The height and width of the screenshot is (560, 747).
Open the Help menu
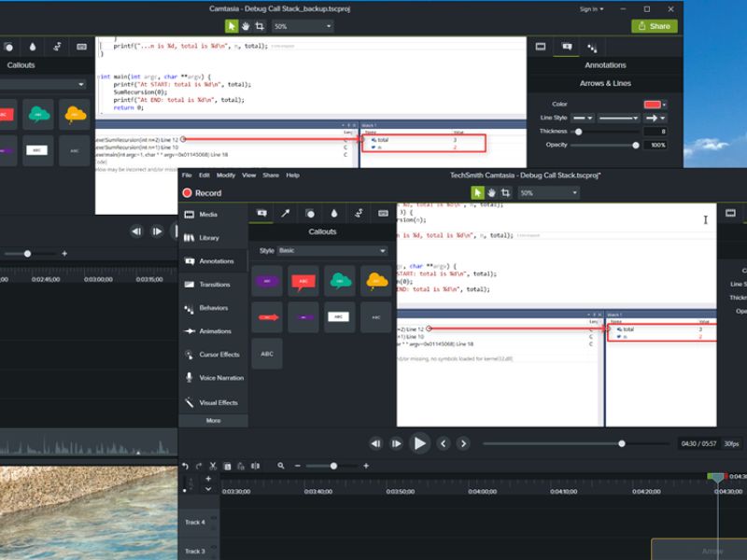point(292,175)
